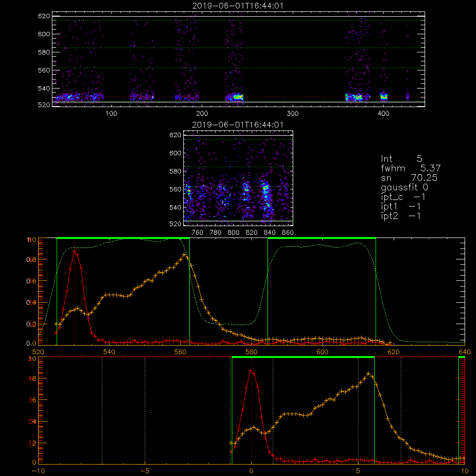The height and width of the screenshot is (476, 476).
Task: Click x-axis label 300 under top spectrogram
Action: tap(293, 114)
